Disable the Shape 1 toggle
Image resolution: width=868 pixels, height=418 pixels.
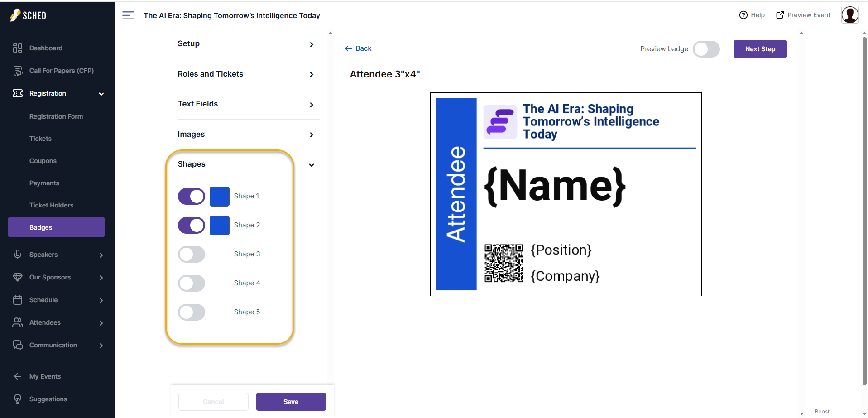192,197
